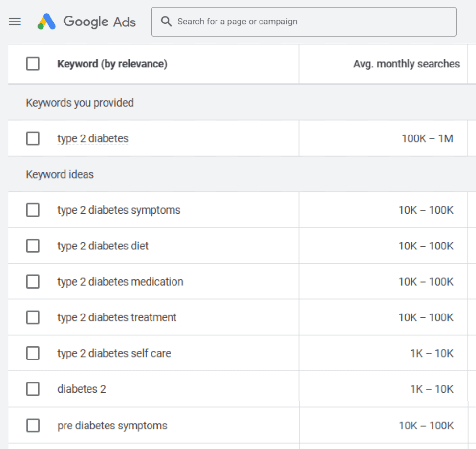
Task: Toggle the select-all keywords checkbox
Action: [x=33, y=64]
